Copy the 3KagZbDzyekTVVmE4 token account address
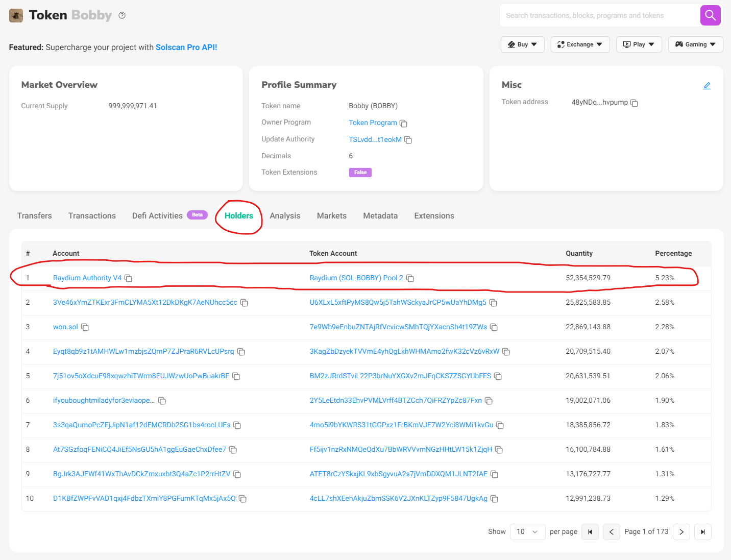This screenshot has width=731, height=560. (x=506, y=352)
